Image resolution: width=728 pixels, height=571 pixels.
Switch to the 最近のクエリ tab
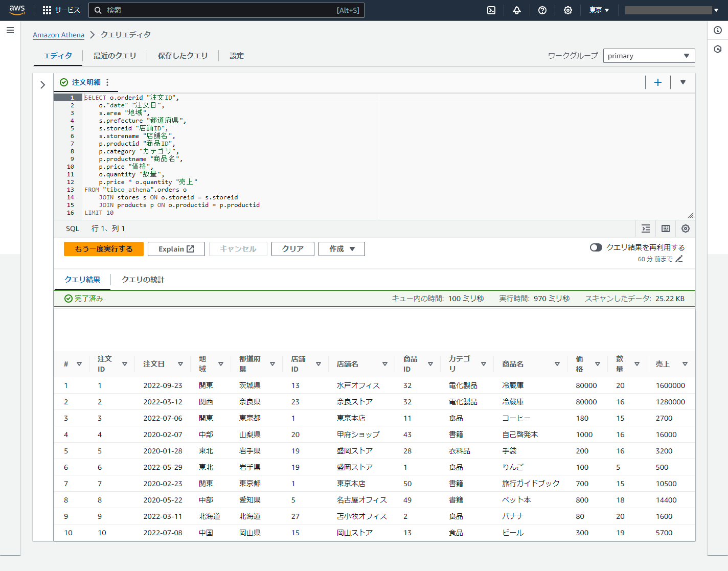tap(115, 56)
